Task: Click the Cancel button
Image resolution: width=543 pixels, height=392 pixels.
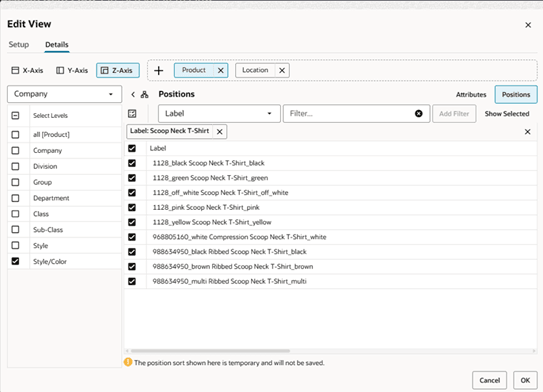Action: pos(489,380)
